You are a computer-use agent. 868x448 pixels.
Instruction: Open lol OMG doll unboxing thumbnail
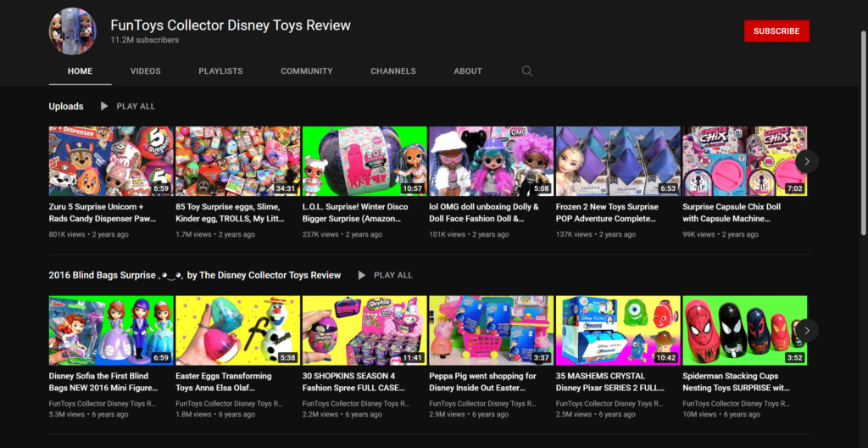(492, 161)
